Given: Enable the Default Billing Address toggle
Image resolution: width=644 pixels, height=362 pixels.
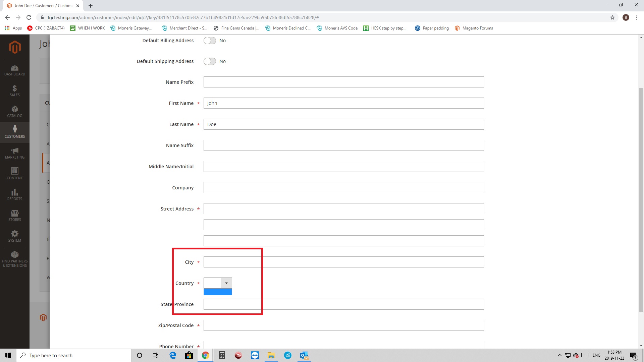Looking at the screenshot, I should [209, 40].
